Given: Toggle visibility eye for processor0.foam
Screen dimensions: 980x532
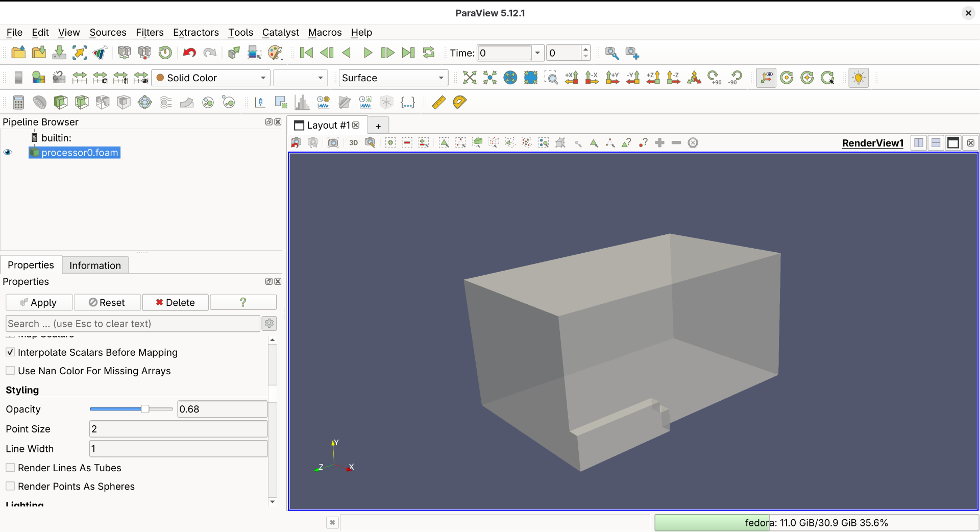Looking at the screenshot, I should [8, 152].
